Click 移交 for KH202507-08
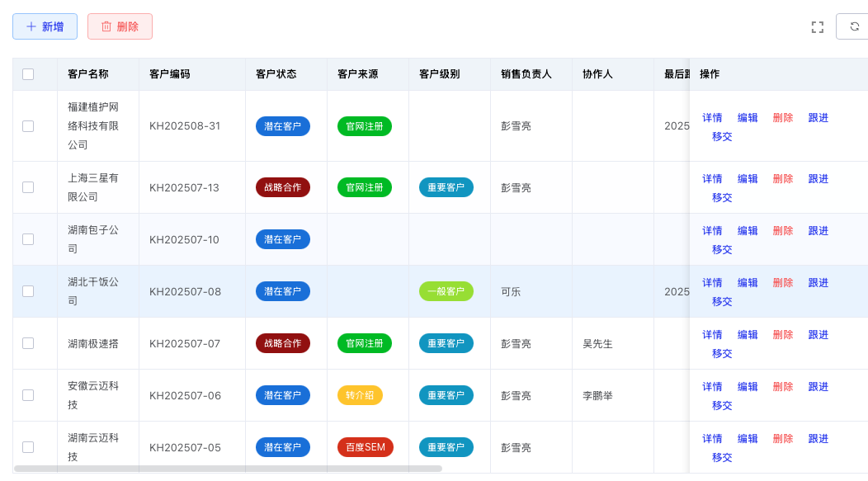 pos(722,301)
